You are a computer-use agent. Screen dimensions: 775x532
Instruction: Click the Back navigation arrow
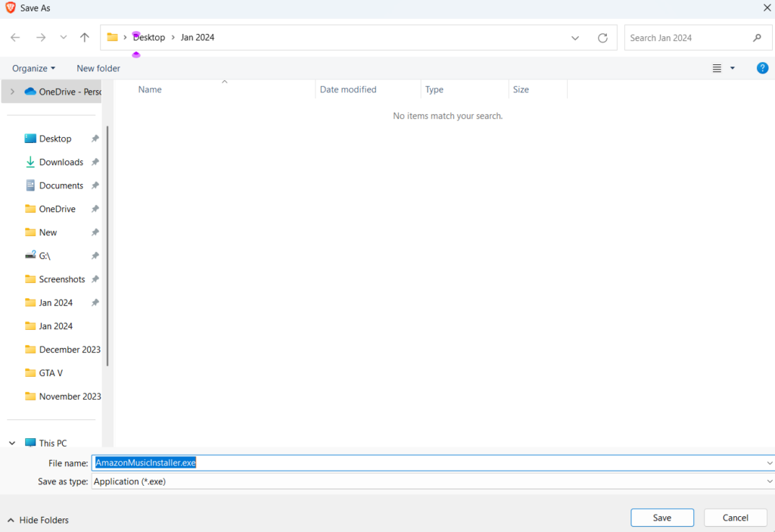(x=15, y=38)
